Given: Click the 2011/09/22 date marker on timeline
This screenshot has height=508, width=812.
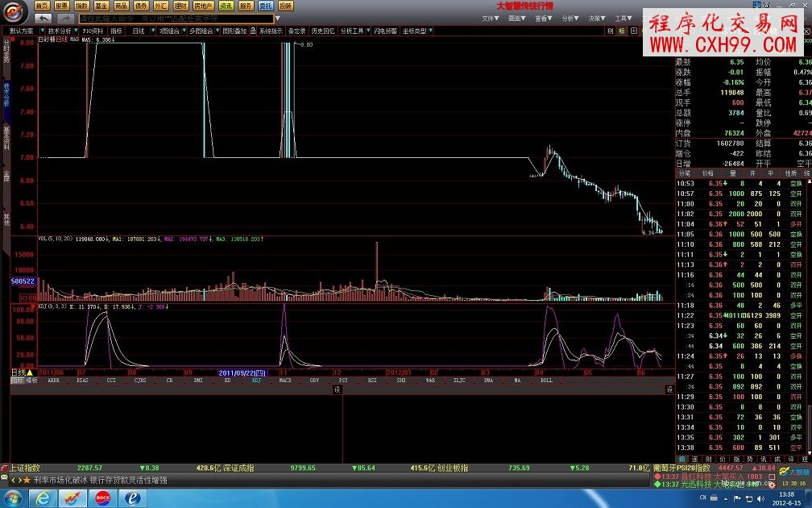Looking at the screenshot, I should click(x=242, y=373).
